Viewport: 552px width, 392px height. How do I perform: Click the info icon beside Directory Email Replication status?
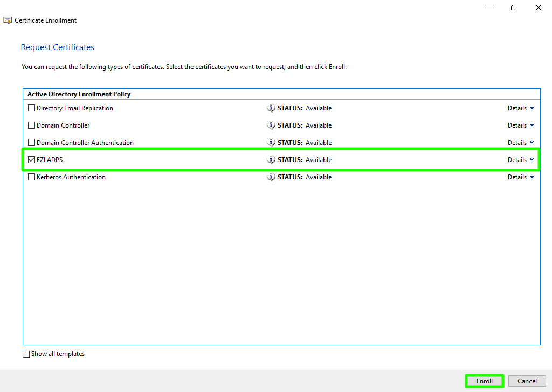(271, 108)
